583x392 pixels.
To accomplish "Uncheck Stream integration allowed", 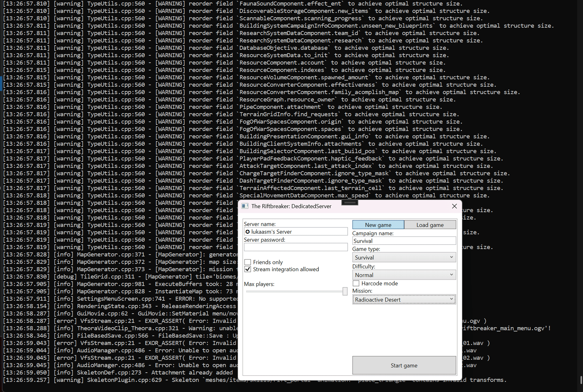I will pyautogui.click(x=248, y=269).
